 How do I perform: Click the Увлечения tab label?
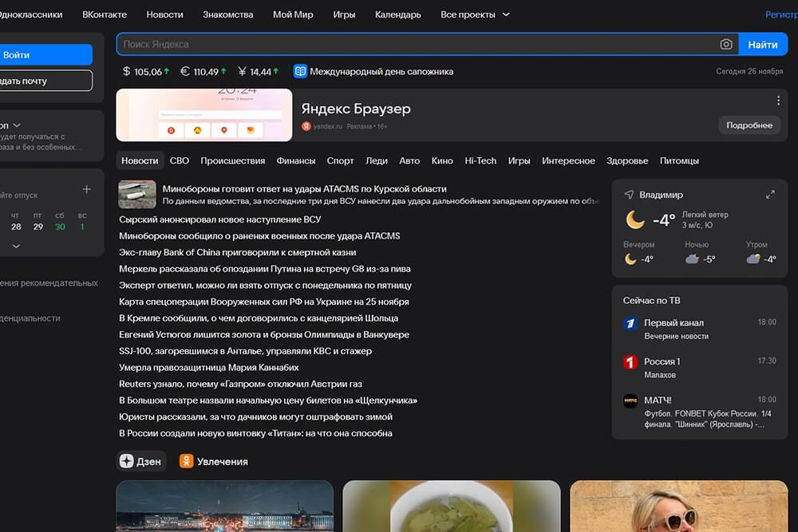pyautogui.click(x=223, y=462)
